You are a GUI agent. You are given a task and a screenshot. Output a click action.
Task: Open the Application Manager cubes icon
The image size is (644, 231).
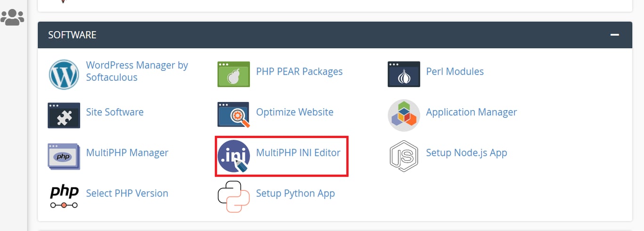404,115
